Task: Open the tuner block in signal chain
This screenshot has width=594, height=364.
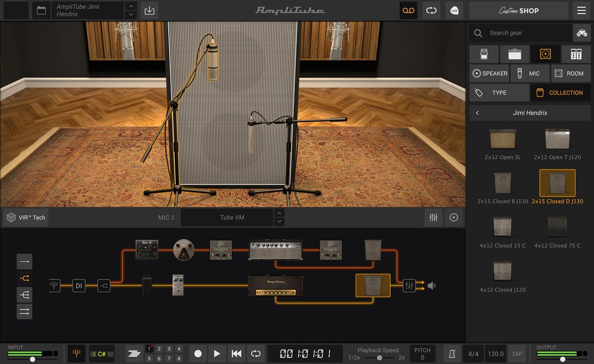Action: pos(54,285)
